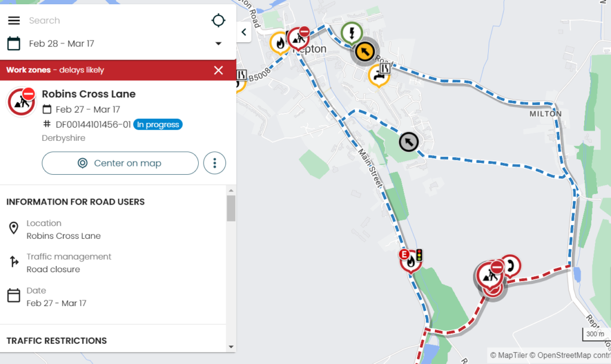Select the orange diversion arrow marker

tap(365, 51)
